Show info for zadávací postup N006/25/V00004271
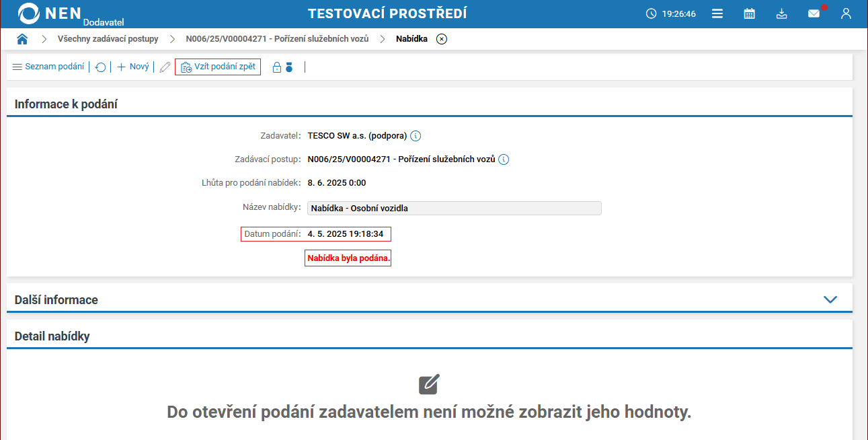 pyautogui.click(x=504, y=159)
